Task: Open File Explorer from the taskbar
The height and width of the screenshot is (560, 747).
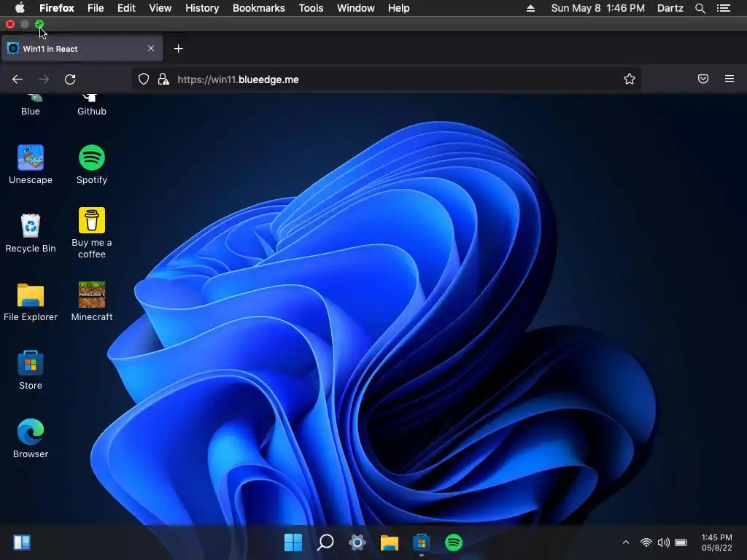Action: 390,542
